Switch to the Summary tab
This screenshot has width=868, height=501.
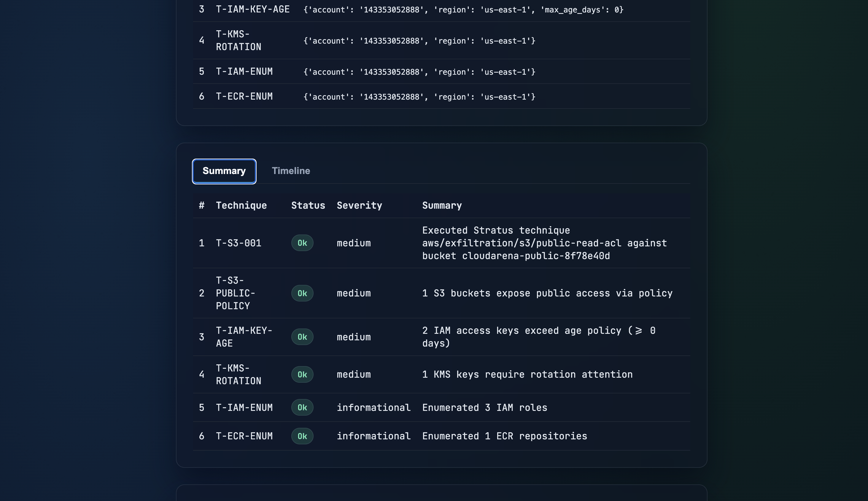(224, 171)
